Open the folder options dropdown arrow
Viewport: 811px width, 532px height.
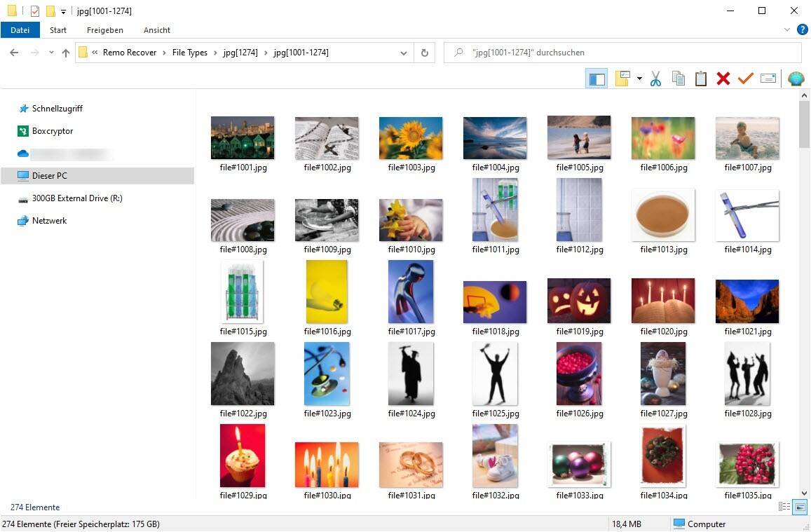pyautogui.click(x=639, y=79)
